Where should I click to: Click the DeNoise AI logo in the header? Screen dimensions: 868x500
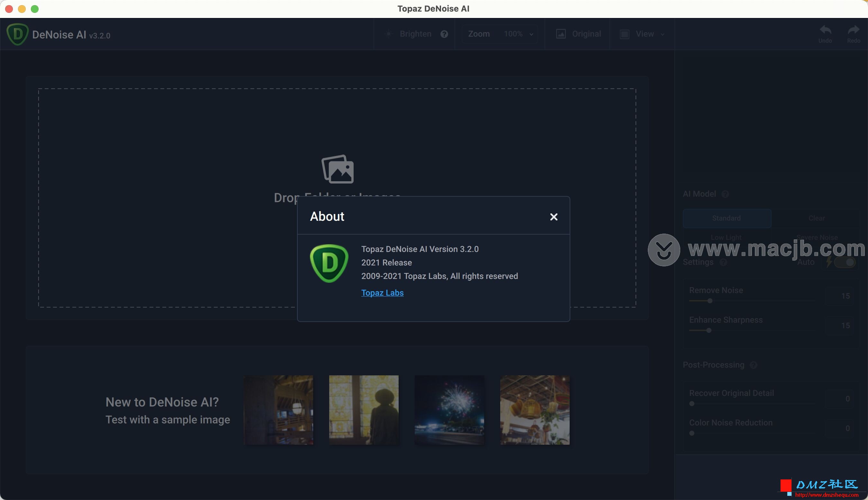click(17, 34)
